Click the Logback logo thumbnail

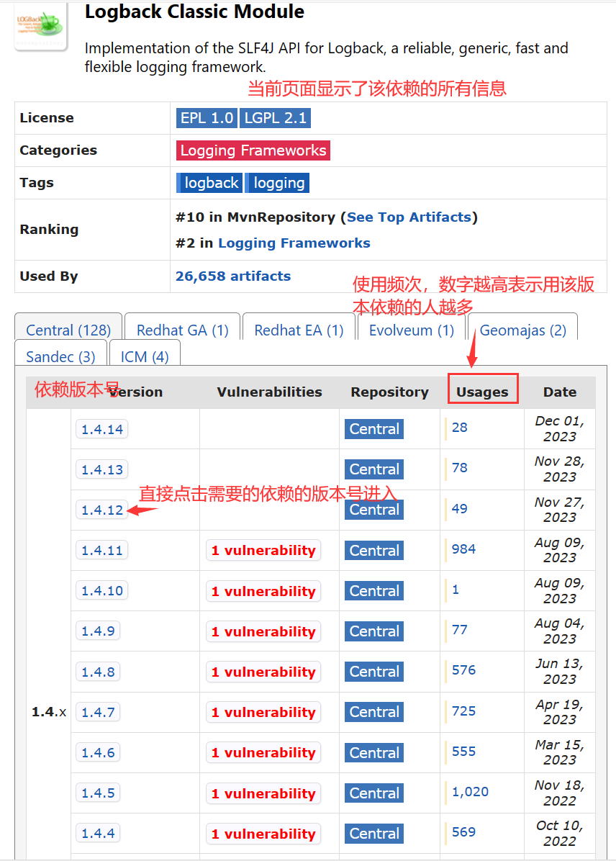click(40, 27)
